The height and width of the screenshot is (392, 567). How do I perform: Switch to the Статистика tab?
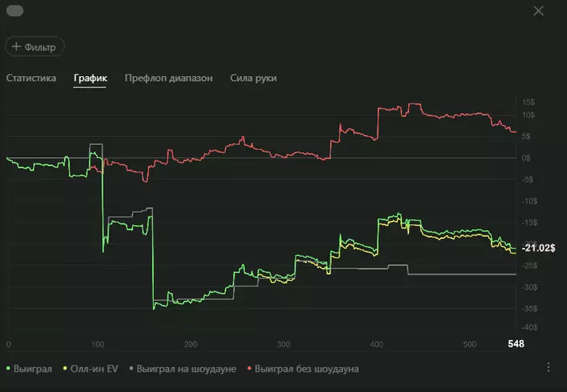tap(31, 78)
